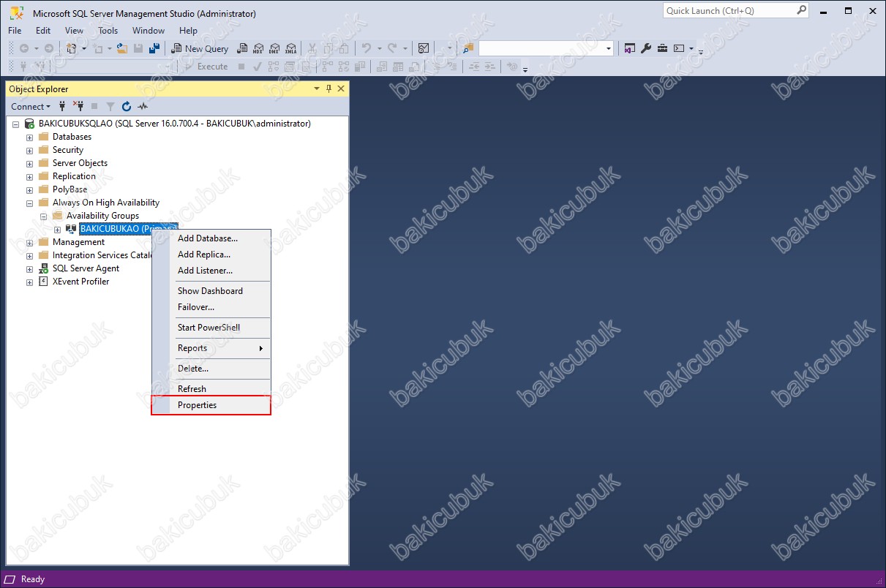Select the Always On High Availability label
Viewport: 886px width, 588px height.
click(106, 203)
